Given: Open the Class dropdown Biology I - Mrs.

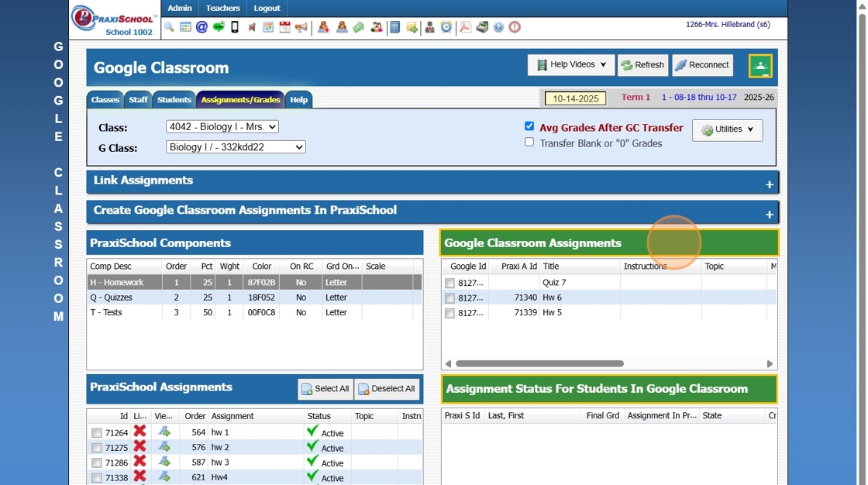Looking at the screenshot, I should [x=222, y=127].
